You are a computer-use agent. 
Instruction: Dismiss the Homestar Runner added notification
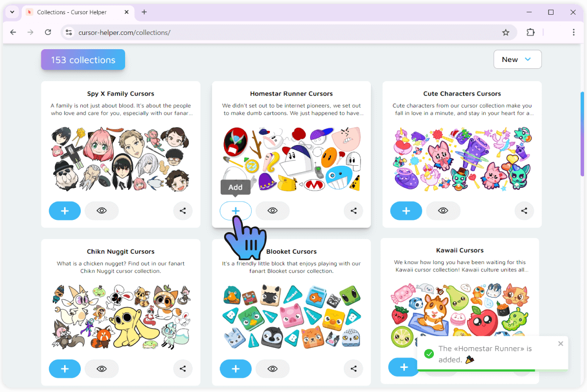[x=560, y=344]
